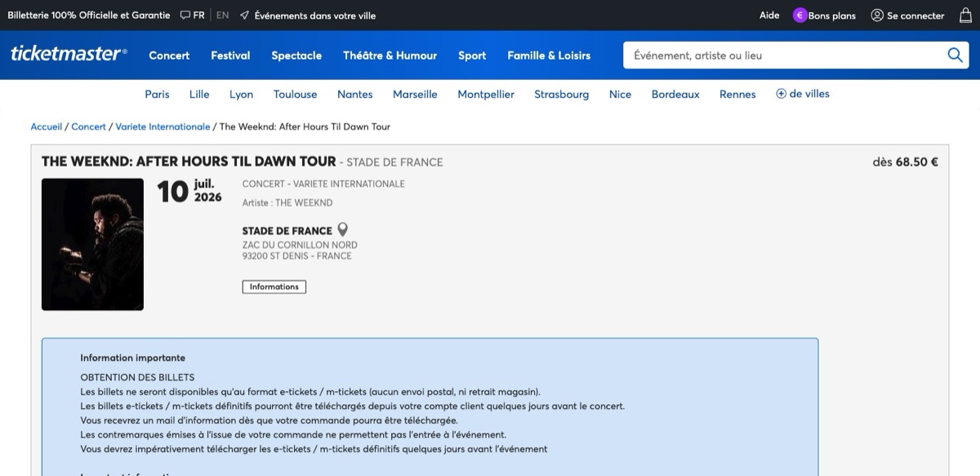Image resolution: width=980 pixels, height=476 pixels.
Task: Select the Strasbourg city link
Action: click(x=562, y=94)
